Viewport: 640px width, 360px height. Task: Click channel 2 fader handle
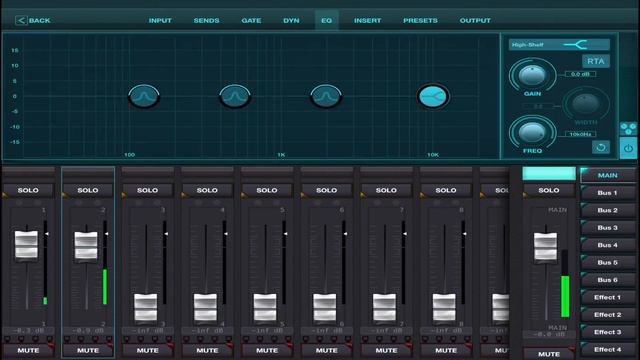click(86, 245)
